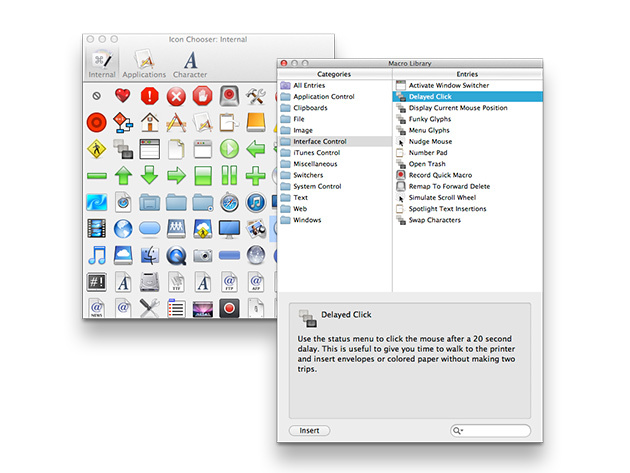Select the Clipboards category folder
630x473 pixels.
tap(313, 108)
